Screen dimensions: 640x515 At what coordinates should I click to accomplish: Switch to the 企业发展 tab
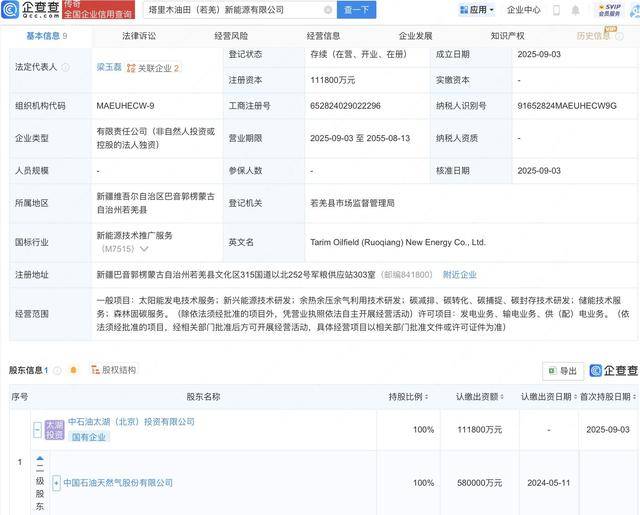coord(416,36)
